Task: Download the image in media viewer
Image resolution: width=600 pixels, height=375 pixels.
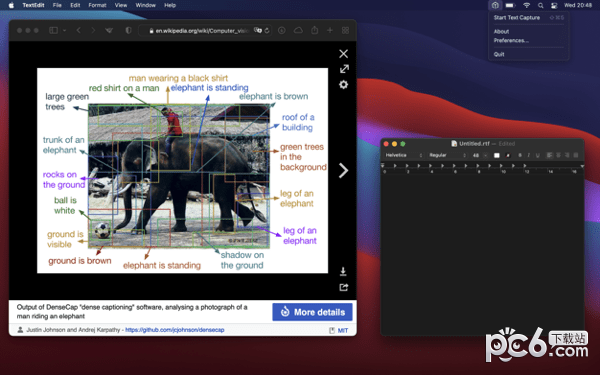Action: (x=343, y=271)
